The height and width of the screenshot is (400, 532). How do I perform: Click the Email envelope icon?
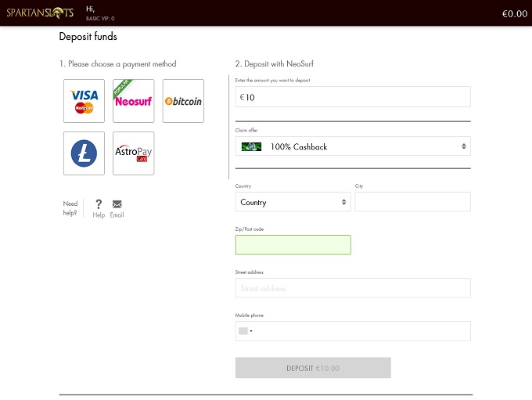coord(117,204)
